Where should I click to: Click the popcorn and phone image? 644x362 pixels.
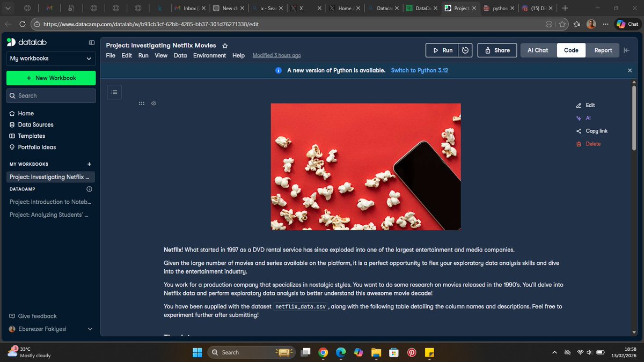tap(365, 167)
